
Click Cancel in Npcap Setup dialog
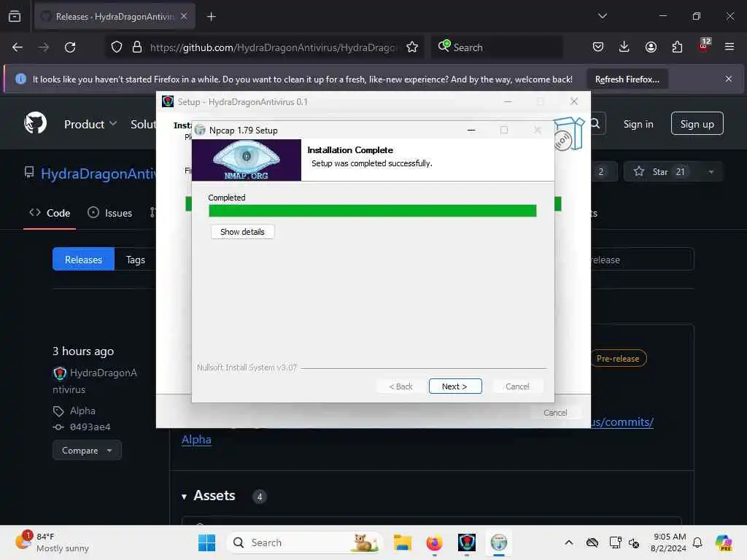(x=517, y=386)
